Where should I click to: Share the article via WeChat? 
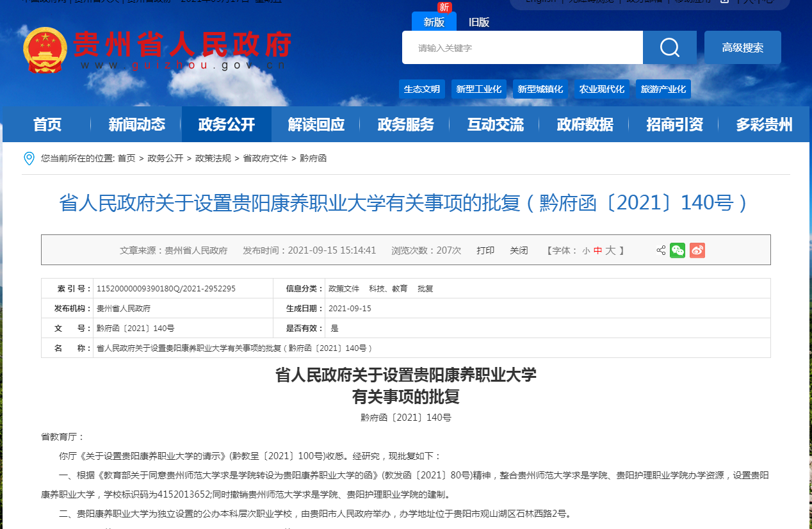(678, 251)
